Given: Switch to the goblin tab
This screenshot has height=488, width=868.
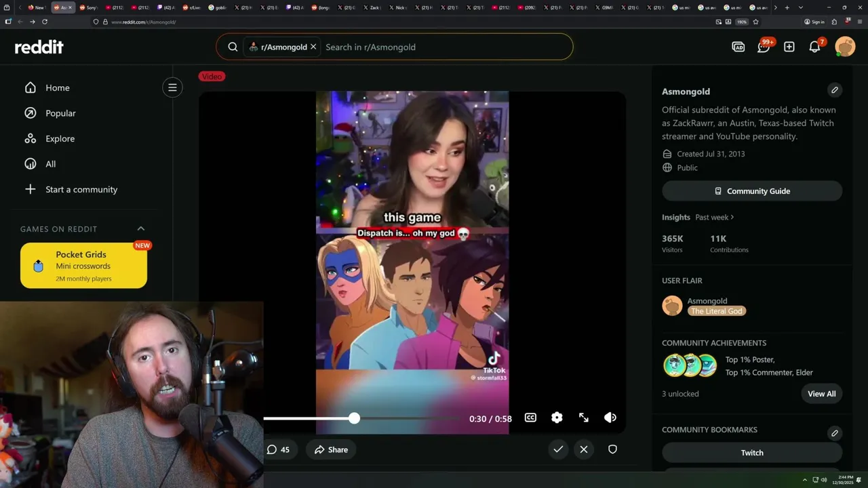Looking at the screenshot, I should coord(217,7).
